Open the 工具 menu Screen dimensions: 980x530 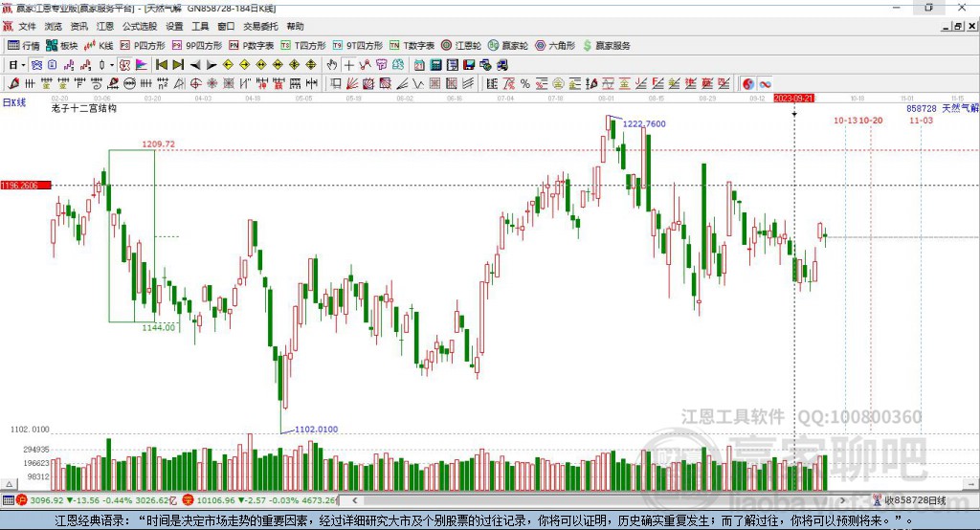(200, 26)
